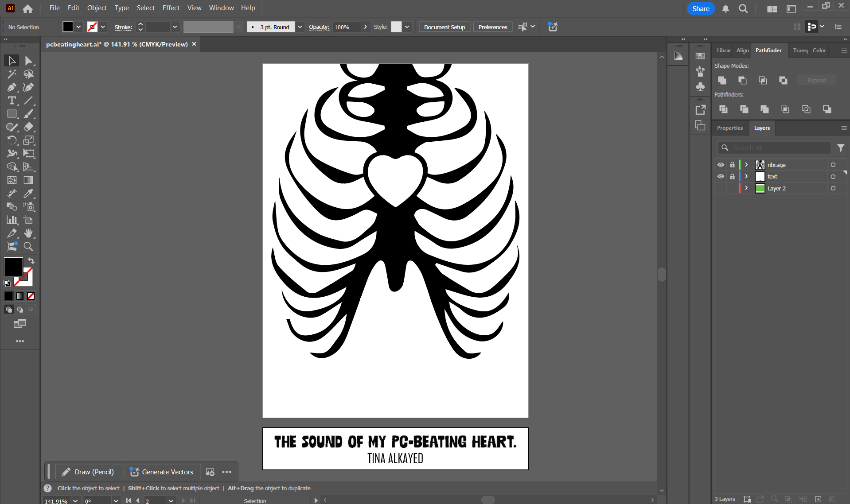The width and height of the screenshot is (850, 504).
Task: Unlock the text layer
Action: (x=732, y=176)
